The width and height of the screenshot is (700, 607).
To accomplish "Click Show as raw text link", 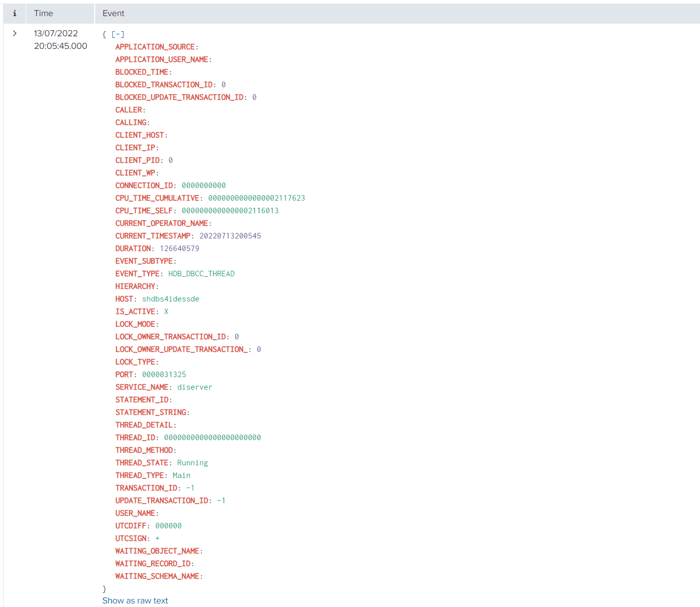I will tap(135, 600).
